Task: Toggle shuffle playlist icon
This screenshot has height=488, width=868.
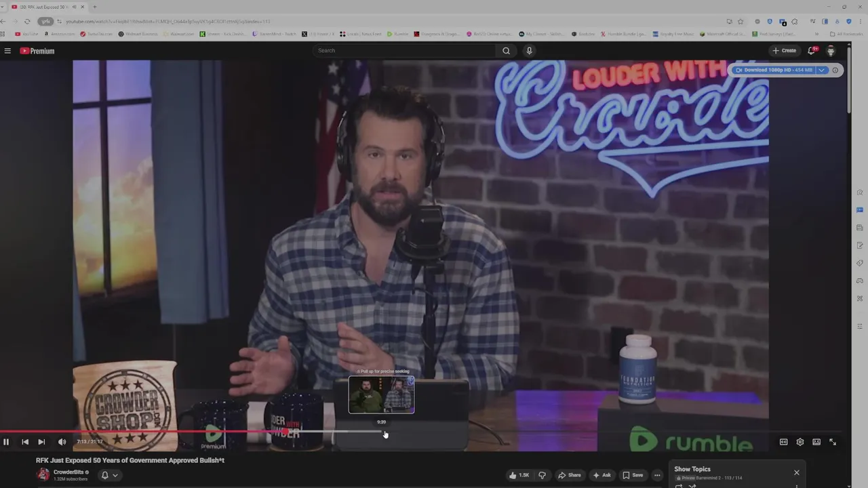Action: pyautogui.click(x=692, y=486)
